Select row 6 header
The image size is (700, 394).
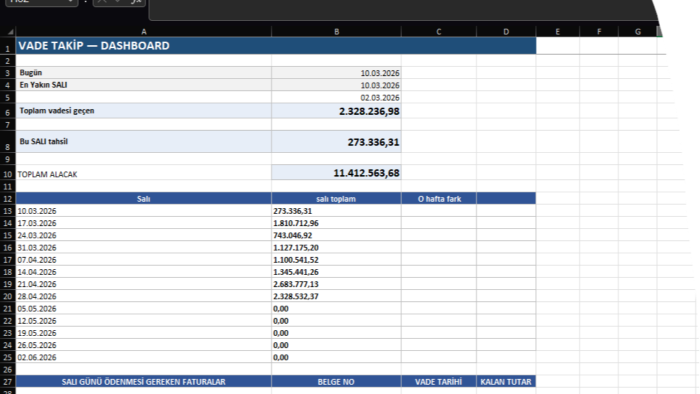8,112
